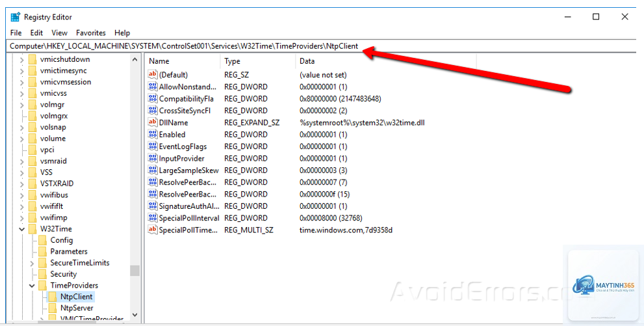Click in the registry path address bar

[320, 46]
